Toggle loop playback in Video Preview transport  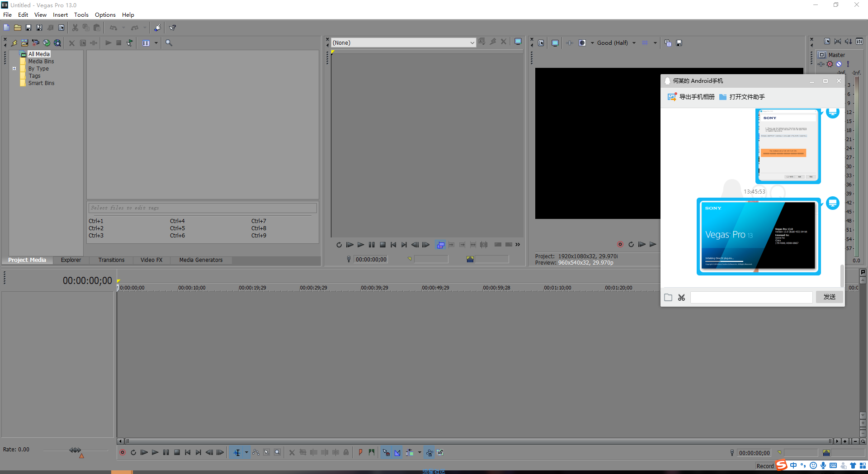click(631, 244)
